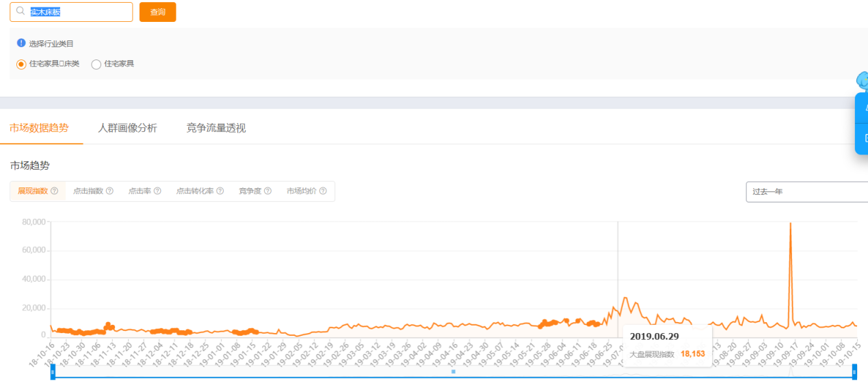Click help icon next to 展现指数
The height and width of the screenshot is (385, 868).
[54, 191]
